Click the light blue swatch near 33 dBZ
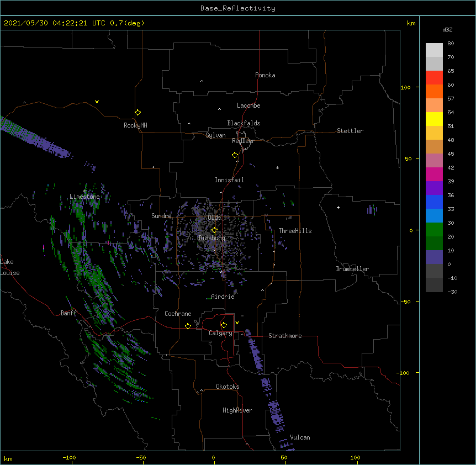 pyautogui.click(x=434, y=215)
